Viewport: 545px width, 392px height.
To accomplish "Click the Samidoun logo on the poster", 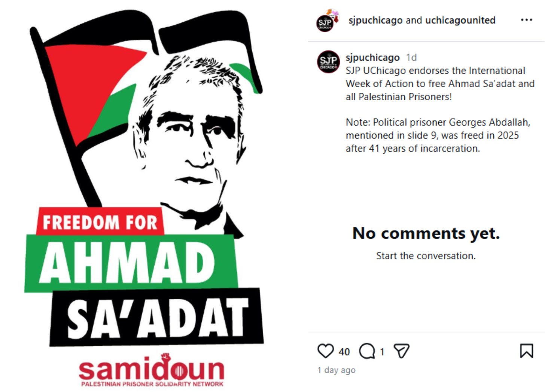I will pos(151,370).
